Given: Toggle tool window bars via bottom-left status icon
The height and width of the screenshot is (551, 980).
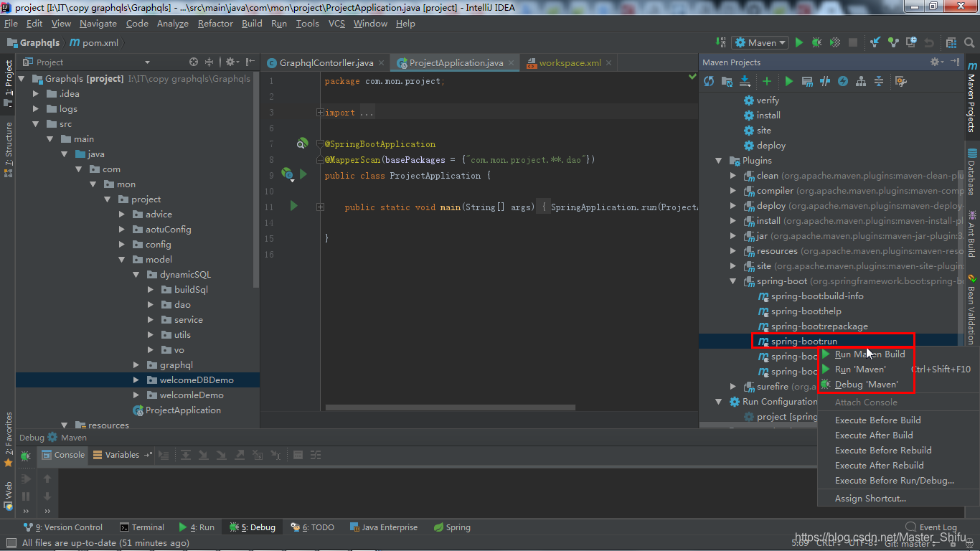Looking at the screenshot, I should [10, 543].
